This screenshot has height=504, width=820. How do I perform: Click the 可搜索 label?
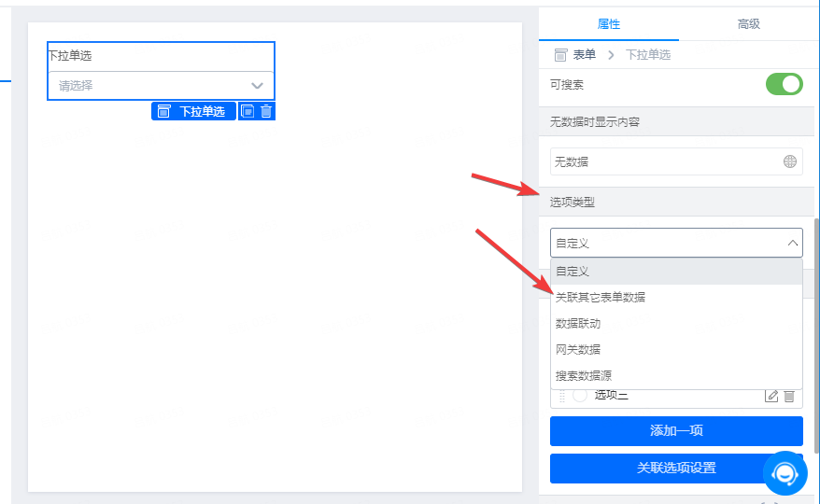click(x=567, y=85)
